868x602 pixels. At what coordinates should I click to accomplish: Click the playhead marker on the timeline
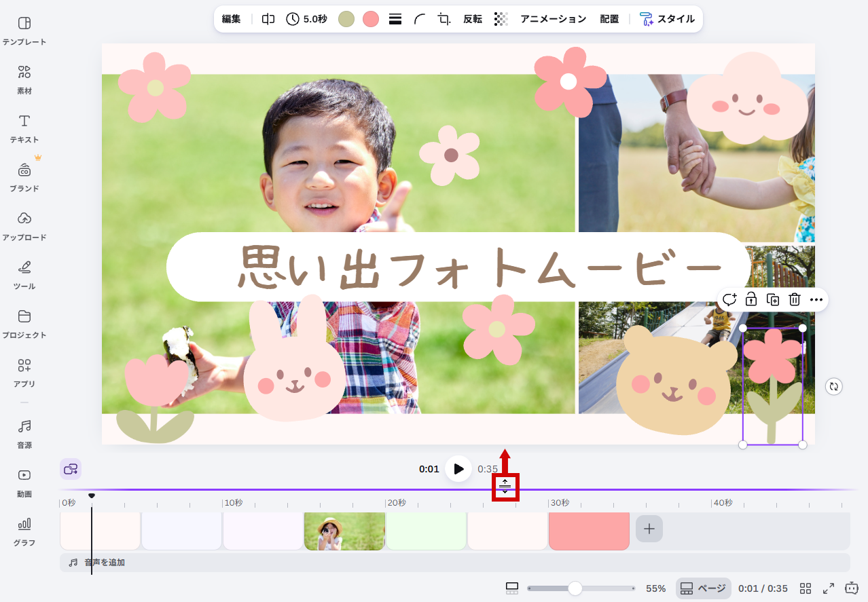pos(92,496)
